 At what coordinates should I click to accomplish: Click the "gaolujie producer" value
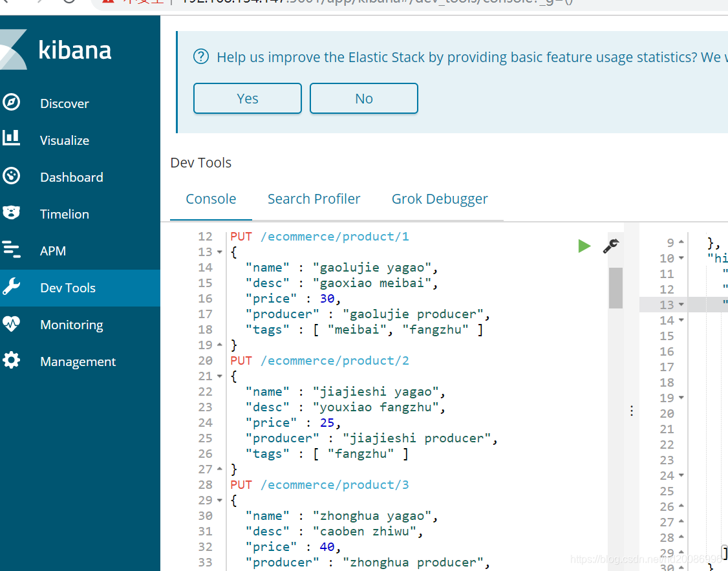(x=412, y=314)
